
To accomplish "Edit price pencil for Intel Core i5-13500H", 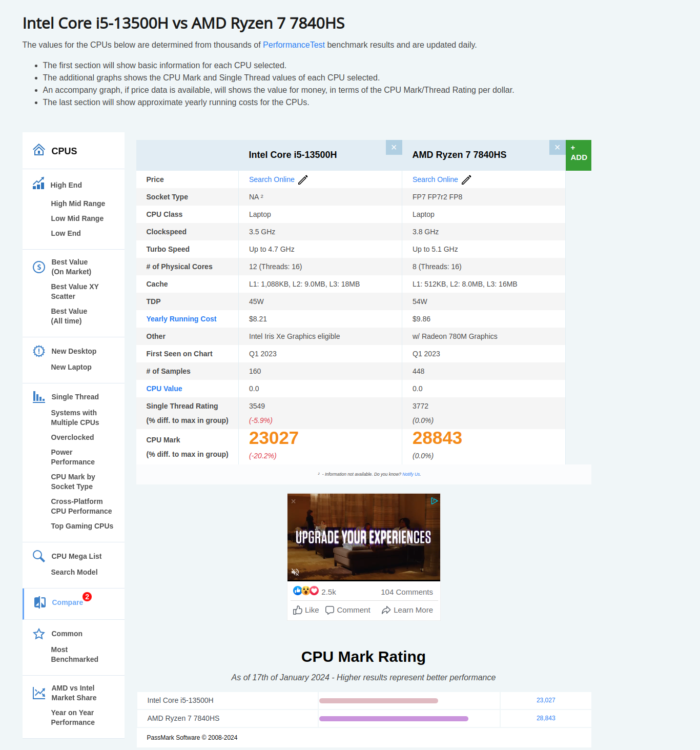I will pyautogui.click(x=303, y=180).
